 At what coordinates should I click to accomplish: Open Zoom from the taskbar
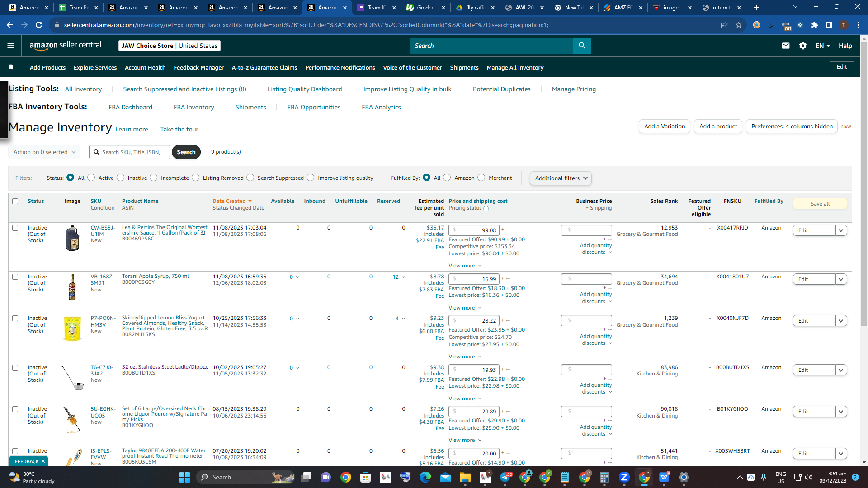coord(624,477)
